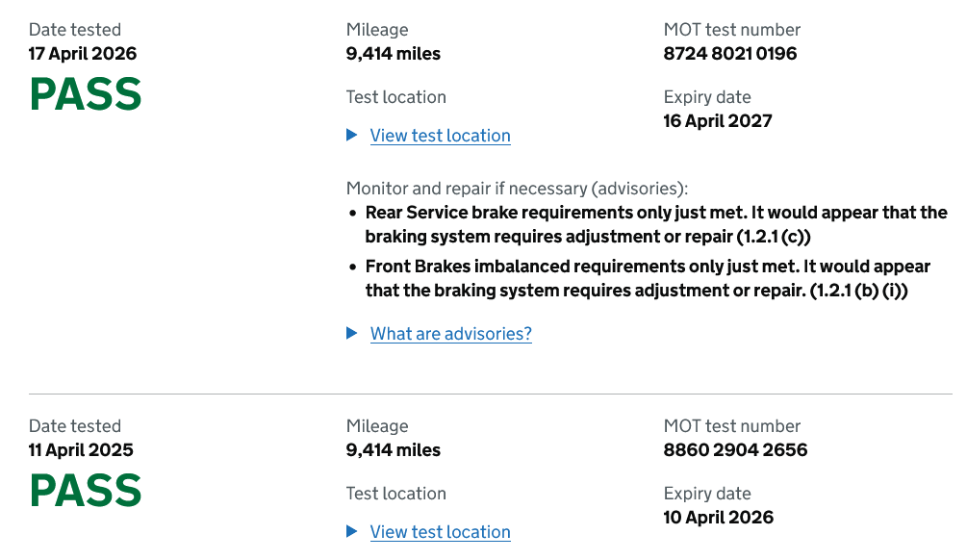Click the blue triangle beside the first View test location

click(x=351, y=135)
